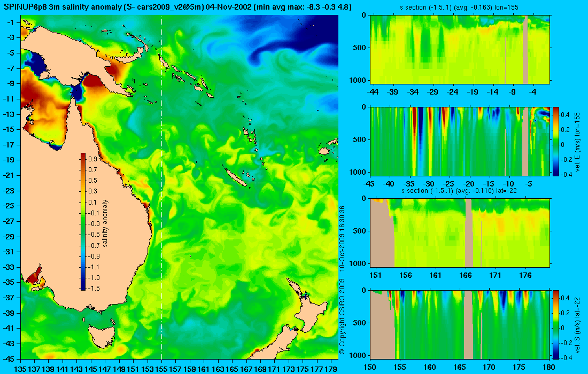Click the 147 label on the map longitude axis

tap(105, 369)
